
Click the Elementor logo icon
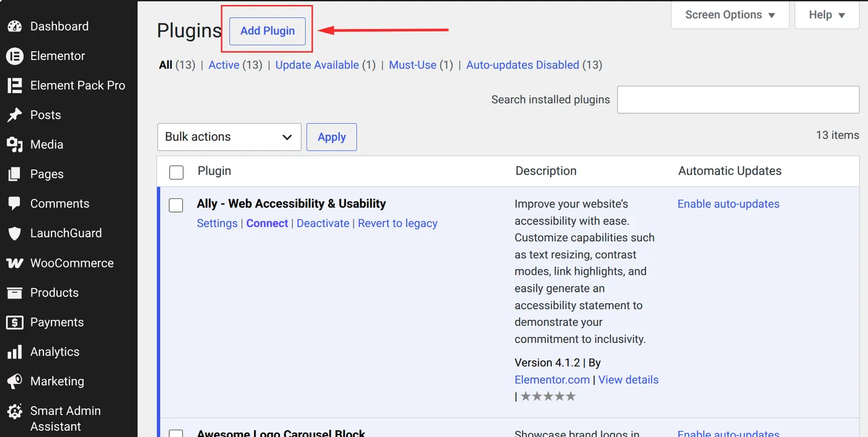click(x=14, y=56)
